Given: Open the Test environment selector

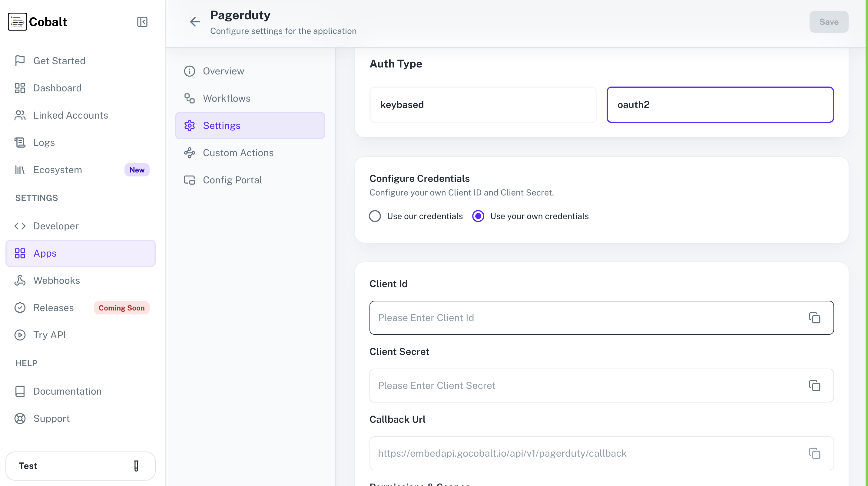Looking at the screenshot, I should (81, 466).
